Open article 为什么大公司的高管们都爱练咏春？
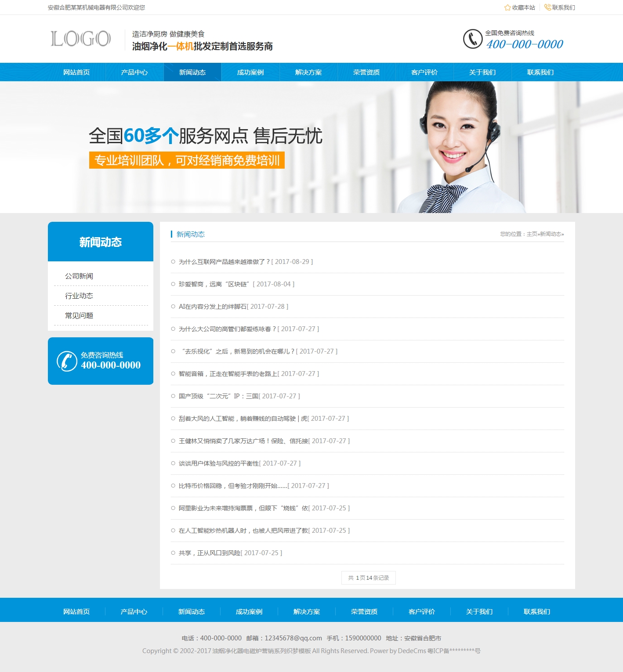Screen dimensions: 623x672 click(x=227, y=329)
